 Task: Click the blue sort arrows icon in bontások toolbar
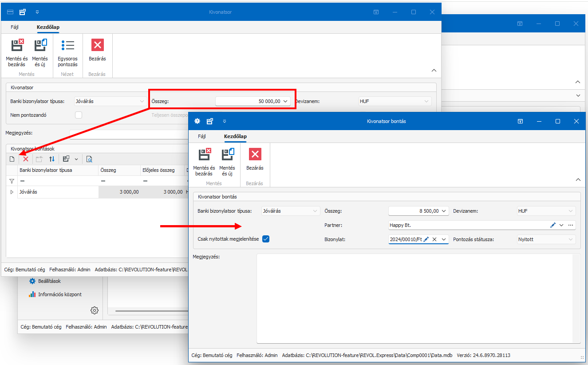pyautogui.click(x=52, y=159)
